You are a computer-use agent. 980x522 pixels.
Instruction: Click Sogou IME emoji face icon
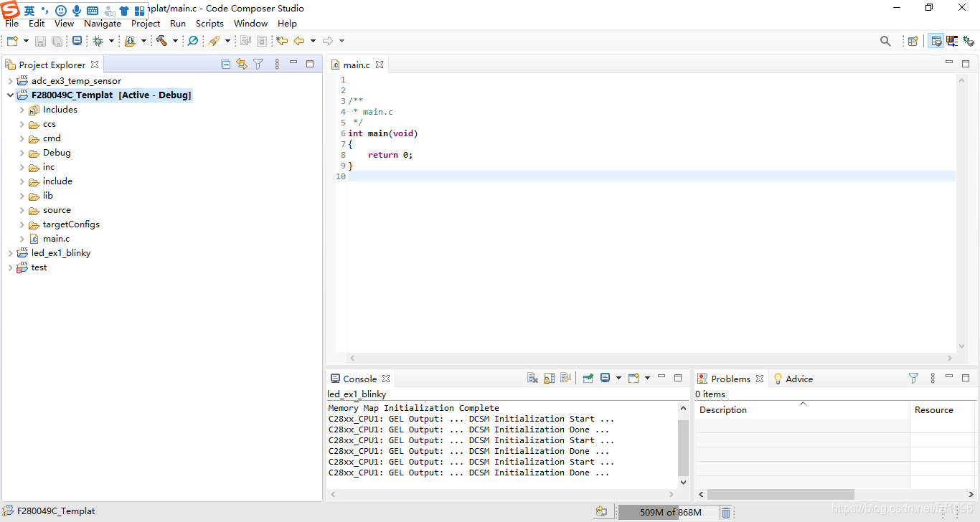[61, 11]
